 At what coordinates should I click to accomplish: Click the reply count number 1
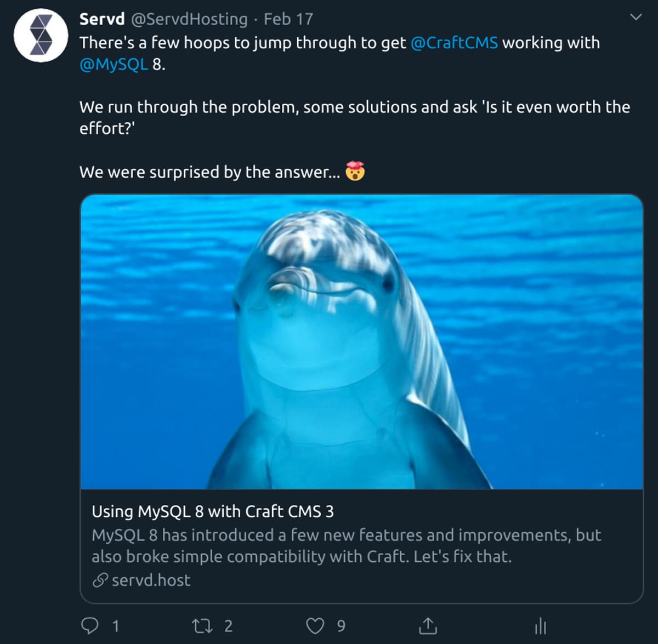pos(116,625)
